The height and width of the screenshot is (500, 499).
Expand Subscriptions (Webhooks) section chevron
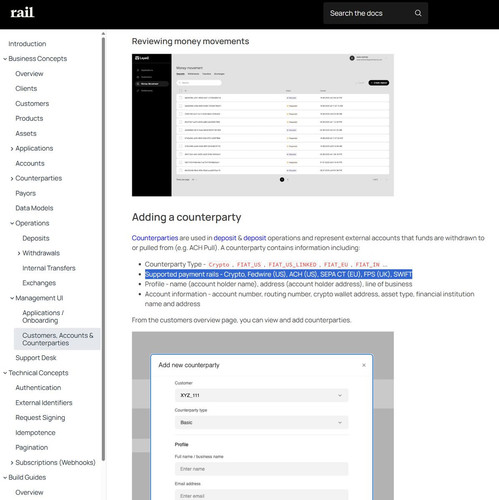point(12,463)
